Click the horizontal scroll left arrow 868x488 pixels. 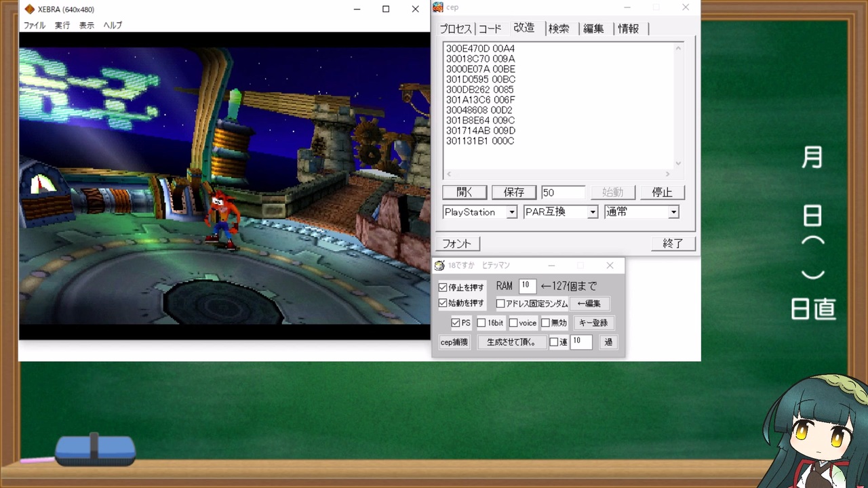click(448, 174)
